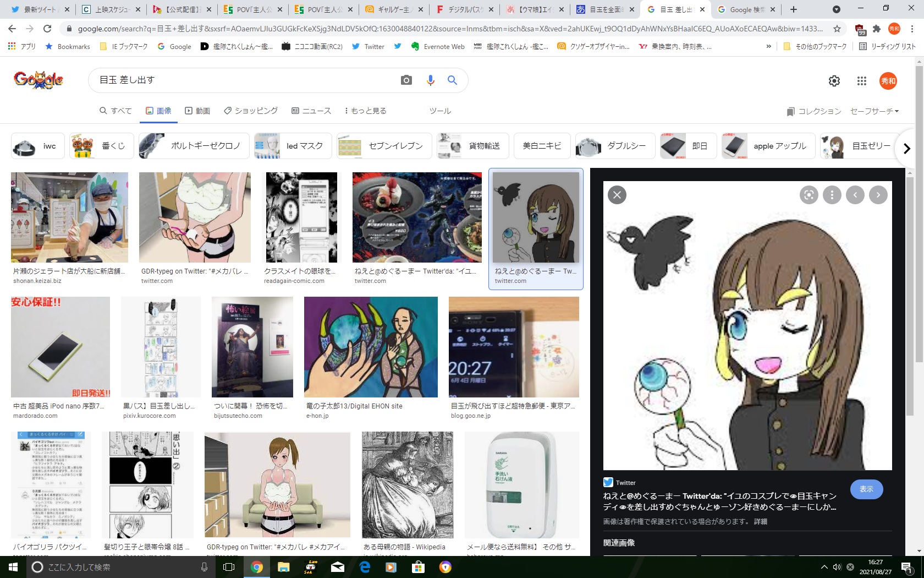This screenshot has height=578, width=924.
Task: Click the visual search lens icon in preview
Action: pos(809,195)
